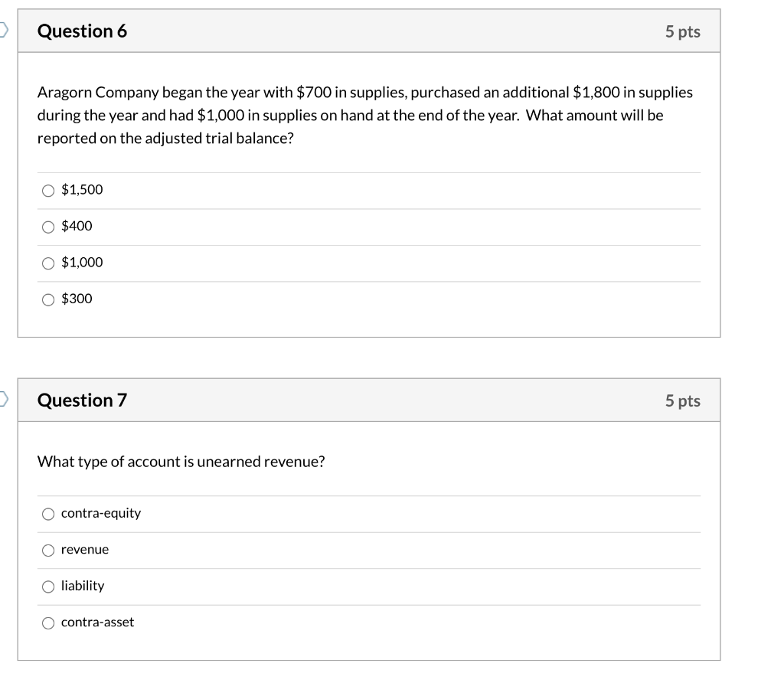The width and height of the screenshot is (784, 683).
Task: Select the revenue radio option
Action: tap(48, 550)
